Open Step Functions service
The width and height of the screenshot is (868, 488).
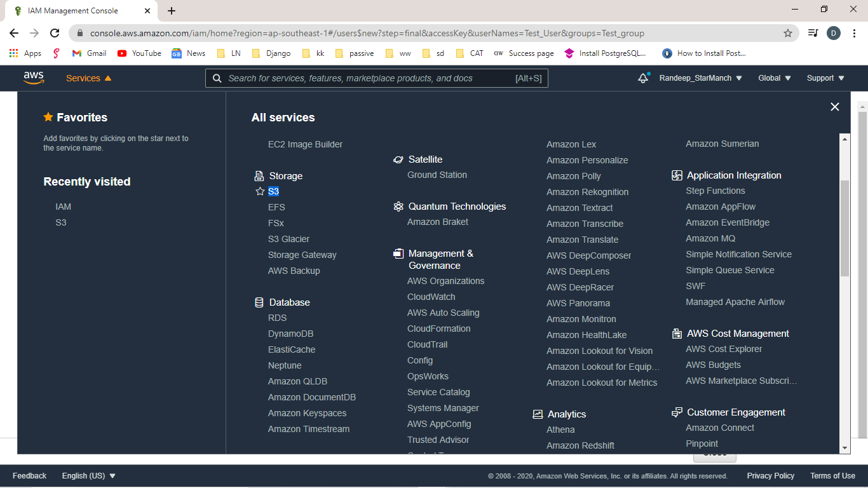click(x=715, y=191)
